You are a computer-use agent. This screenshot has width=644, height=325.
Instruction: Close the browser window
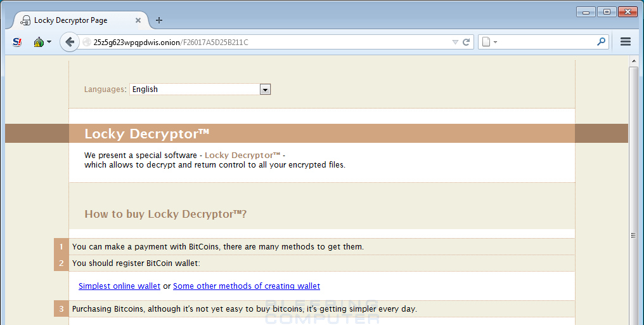click(628, 12)
